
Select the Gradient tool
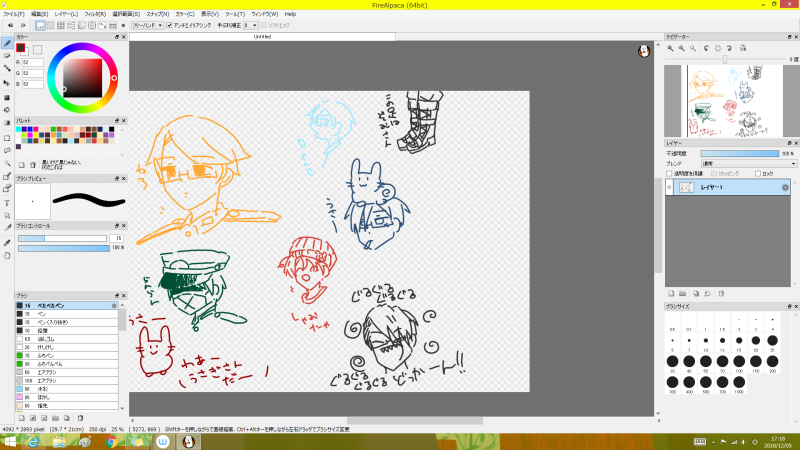coord(7,122)
